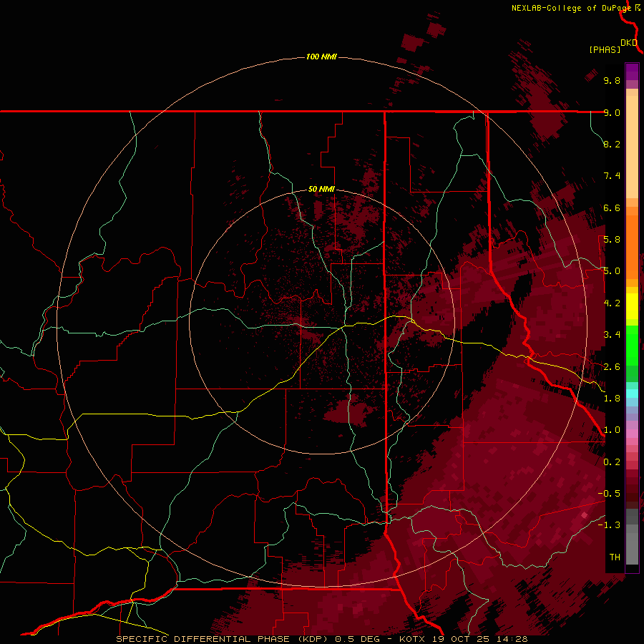This screenshot has height=644, width=644.
Task: Click the 2.6 value on color scale
Action: (x=612, y=367)
